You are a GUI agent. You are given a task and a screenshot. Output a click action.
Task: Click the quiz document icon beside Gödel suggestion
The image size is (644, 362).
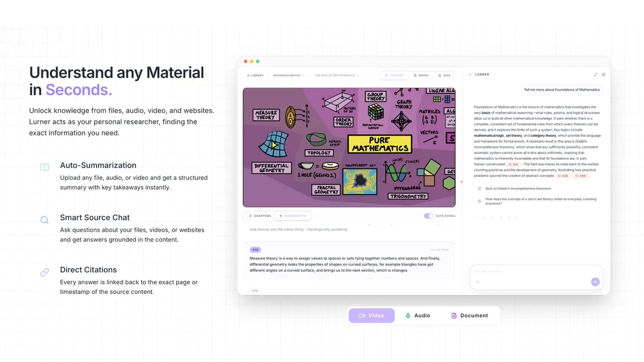point(480,188)
